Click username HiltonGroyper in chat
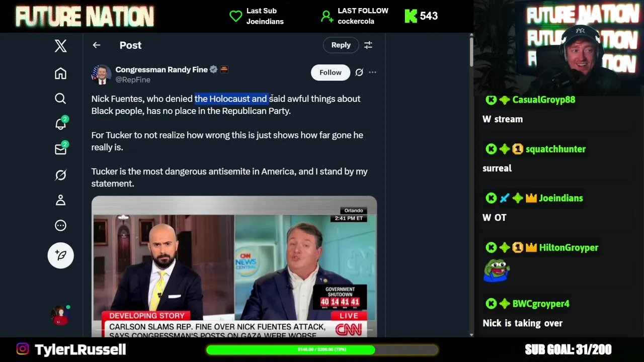This screenshot has height=362, width=644. point(569,247)
